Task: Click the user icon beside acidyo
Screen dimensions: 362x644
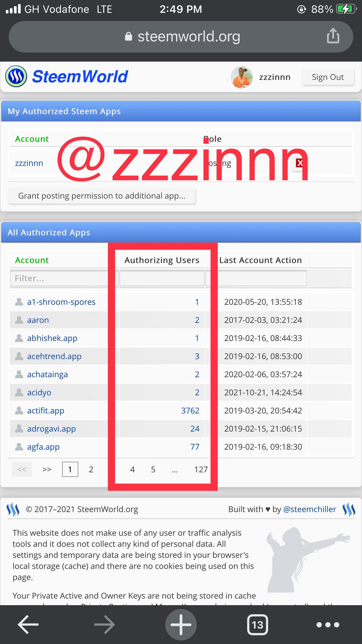Action: 19,392
